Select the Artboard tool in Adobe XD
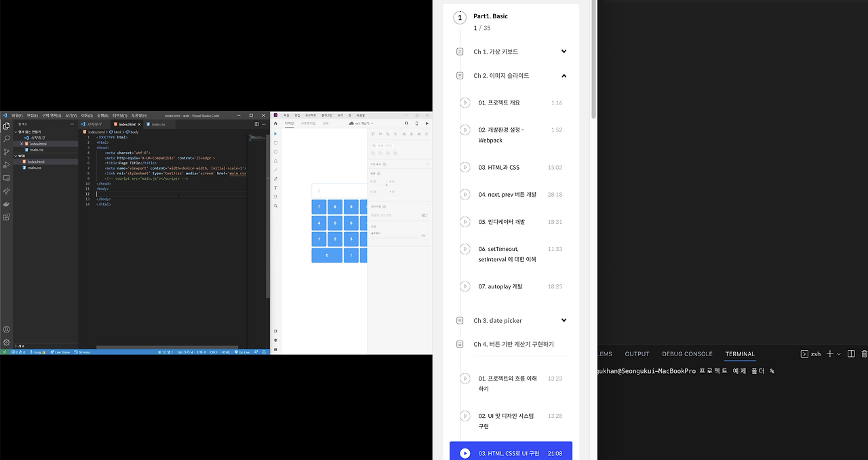The image size is (868, 460). pos(275,197)
